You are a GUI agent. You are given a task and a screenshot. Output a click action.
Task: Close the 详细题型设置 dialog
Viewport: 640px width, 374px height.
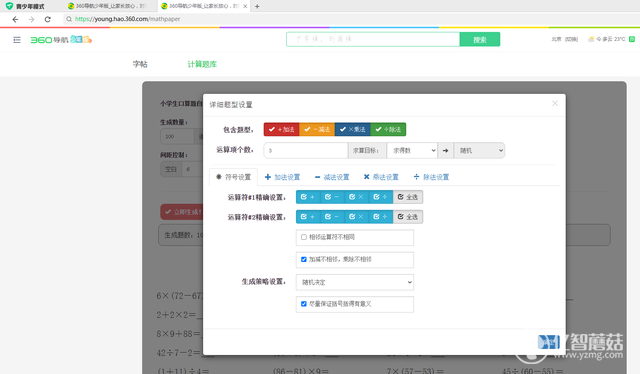(x=555, y=103)
